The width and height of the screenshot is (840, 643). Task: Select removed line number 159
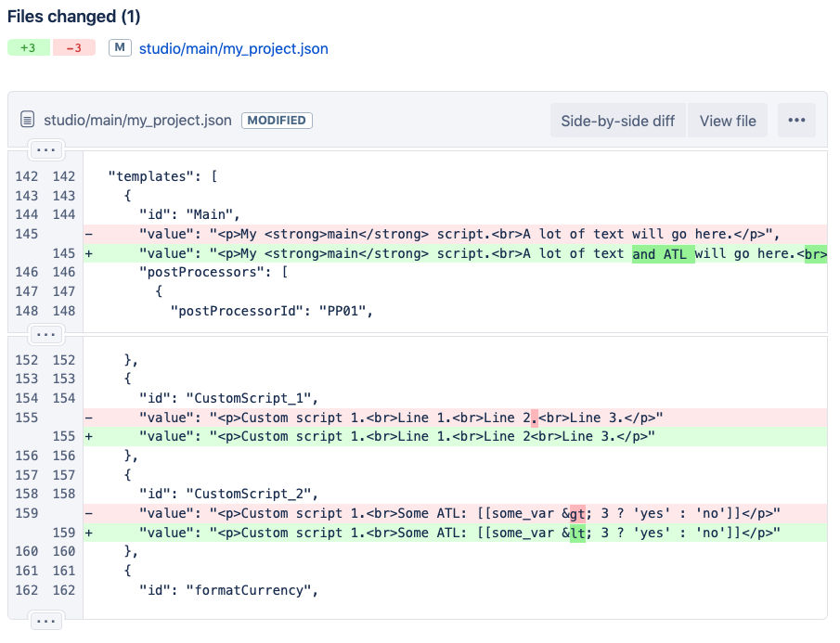point(27,513)
